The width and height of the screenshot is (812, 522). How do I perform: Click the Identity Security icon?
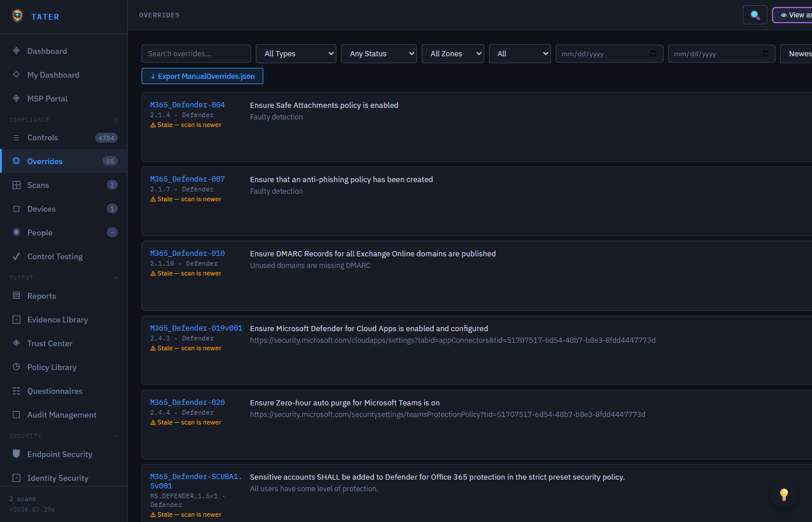tap(16, 478)
